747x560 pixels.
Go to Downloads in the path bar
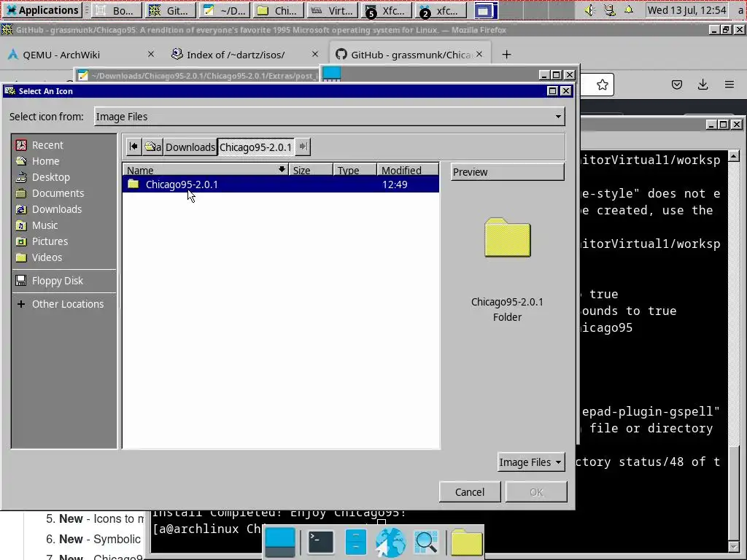coord(190,147)
